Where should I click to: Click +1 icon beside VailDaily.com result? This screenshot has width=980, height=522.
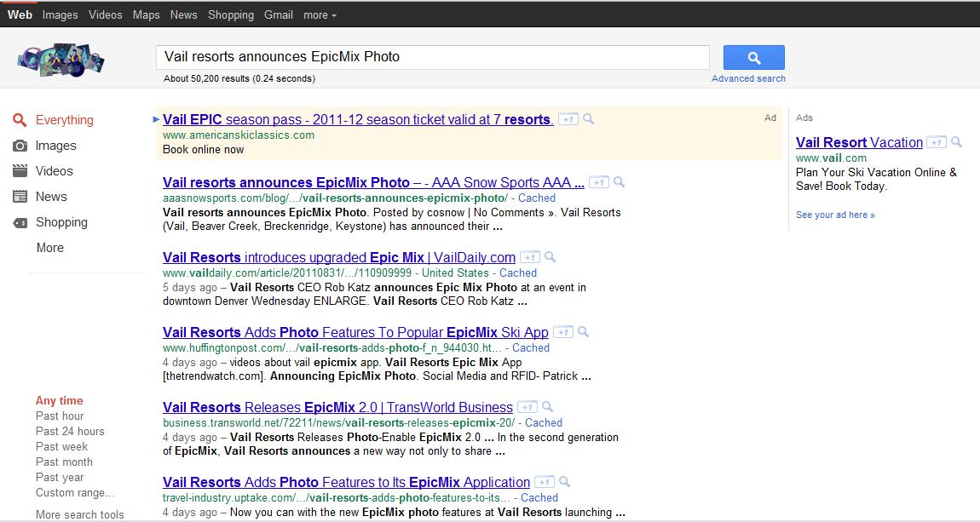point(530,257)
